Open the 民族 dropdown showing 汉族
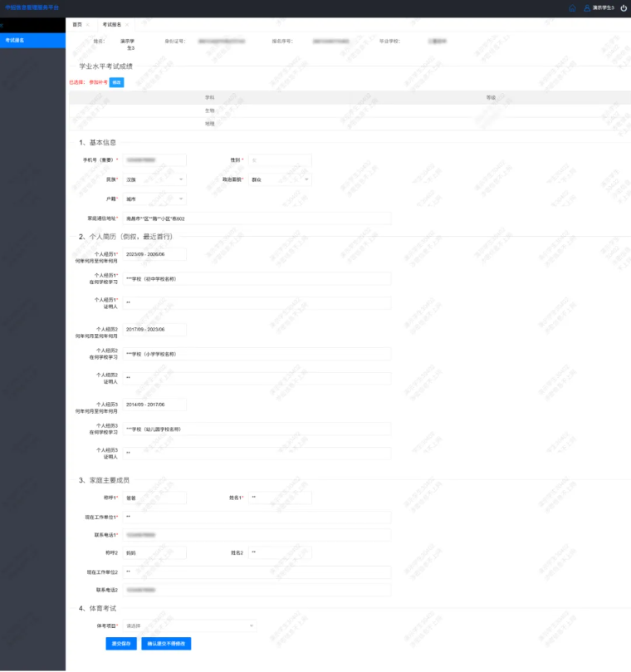 point(154,179)
